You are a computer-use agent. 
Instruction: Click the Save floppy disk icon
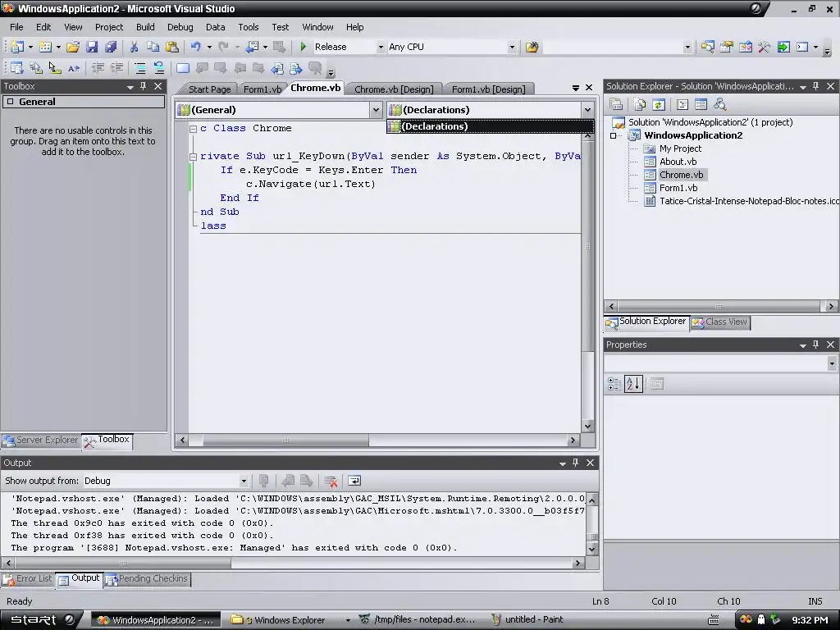click(92, 47)
